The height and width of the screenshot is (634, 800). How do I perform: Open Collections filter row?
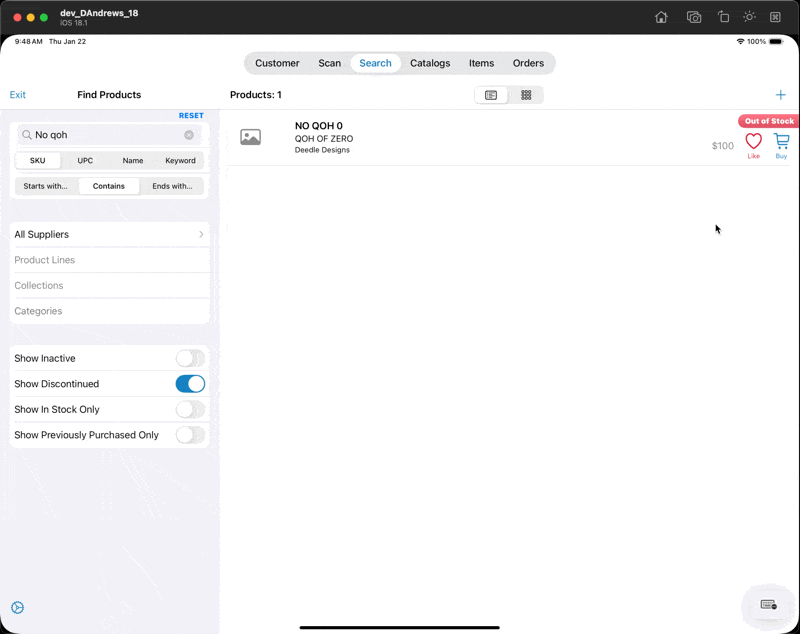(x=110, y=286)
